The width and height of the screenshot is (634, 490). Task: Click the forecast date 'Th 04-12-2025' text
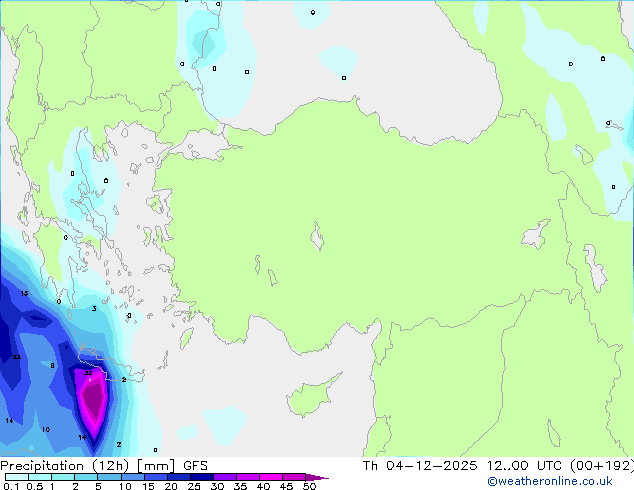420,465
